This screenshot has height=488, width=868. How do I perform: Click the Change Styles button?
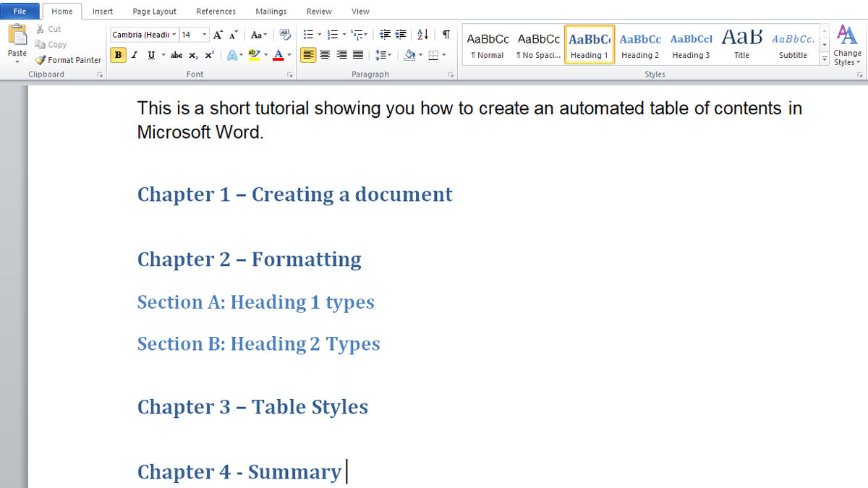(847, 46)
